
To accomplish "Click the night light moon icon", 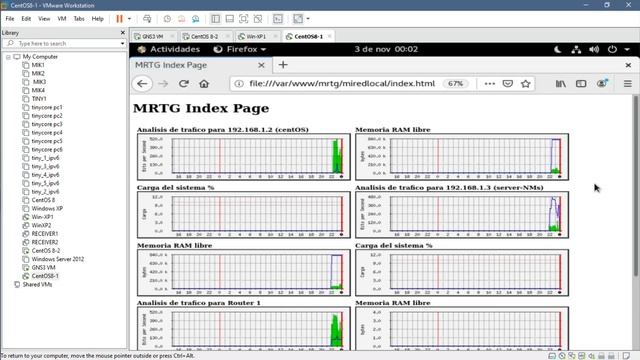I will click(558, 49).
